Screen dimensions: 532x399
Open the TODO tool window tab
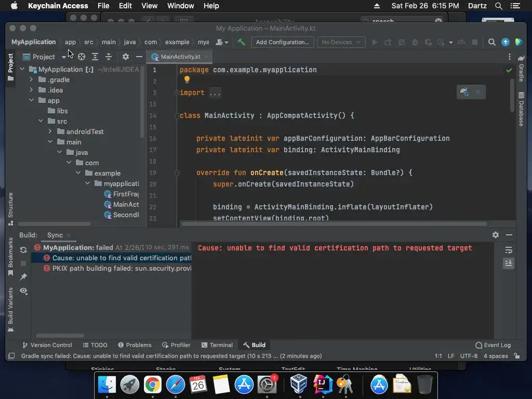(x=95, y=345)
